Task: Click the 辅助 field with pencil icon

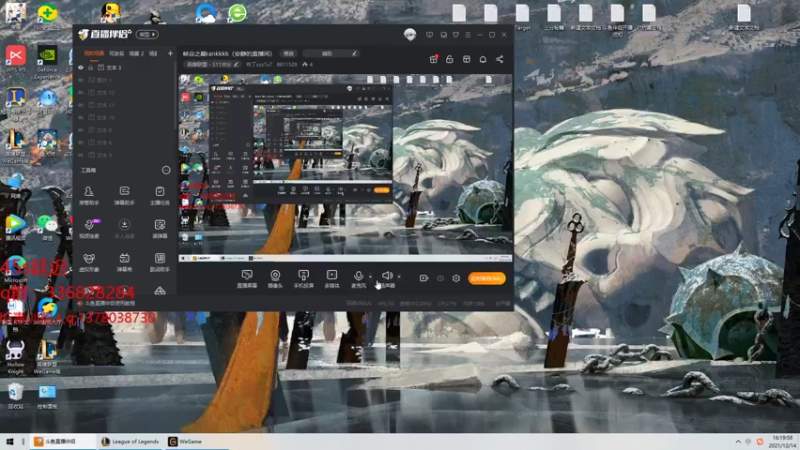Action: click(331, 54)
